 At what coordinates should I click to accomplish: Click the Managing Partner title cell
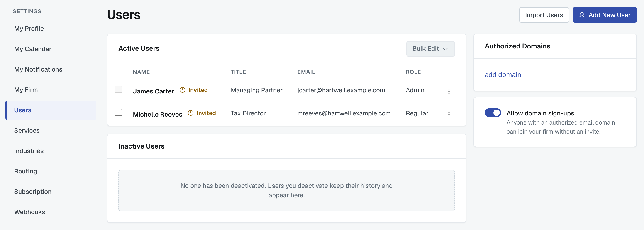[256, 90]
